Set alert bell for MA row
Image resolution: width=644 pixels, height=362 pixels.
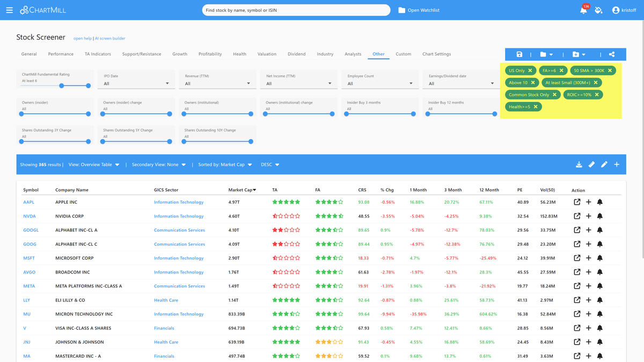click(x=600, y=356)
